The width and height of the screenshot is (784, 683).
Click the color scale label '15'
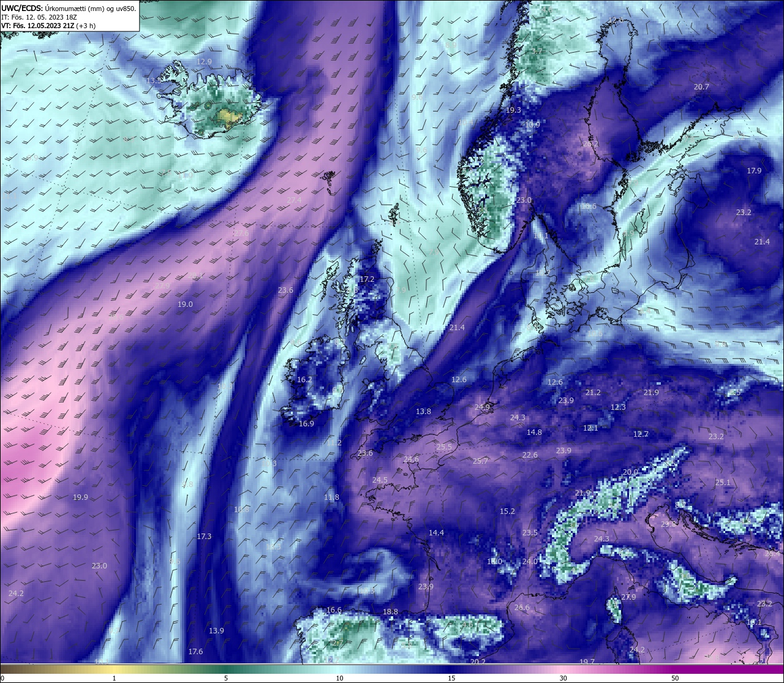[x=451, y=678]
